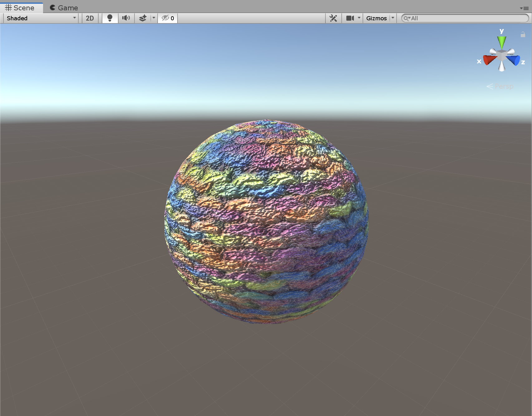
Task: Open the scene effects options
Action: point(143,18)
